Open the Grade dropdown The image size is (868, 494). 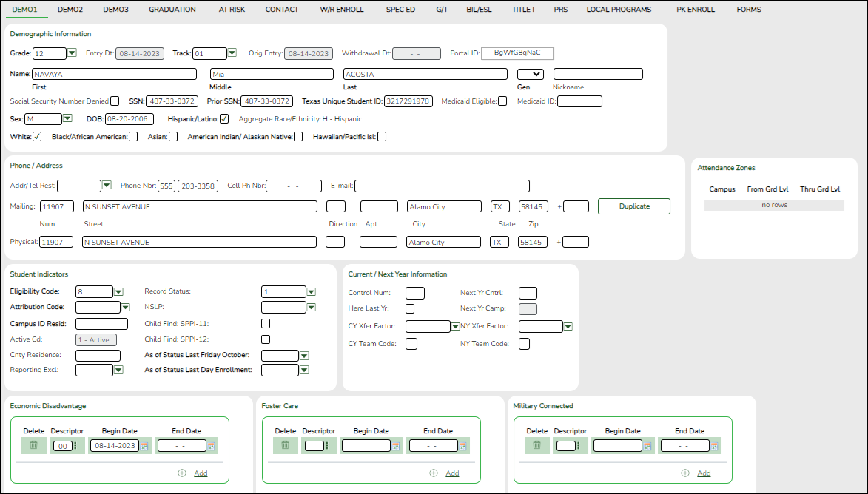pyautogui.click(x=72, y=53)
